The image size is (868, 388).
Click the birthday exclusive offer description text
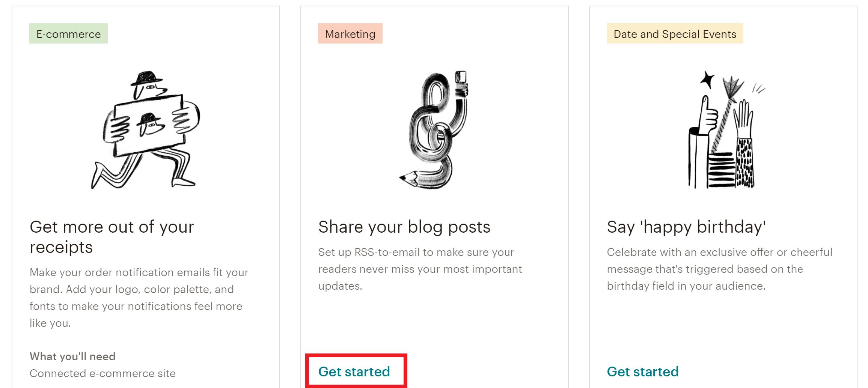click(x=720, y=269)
